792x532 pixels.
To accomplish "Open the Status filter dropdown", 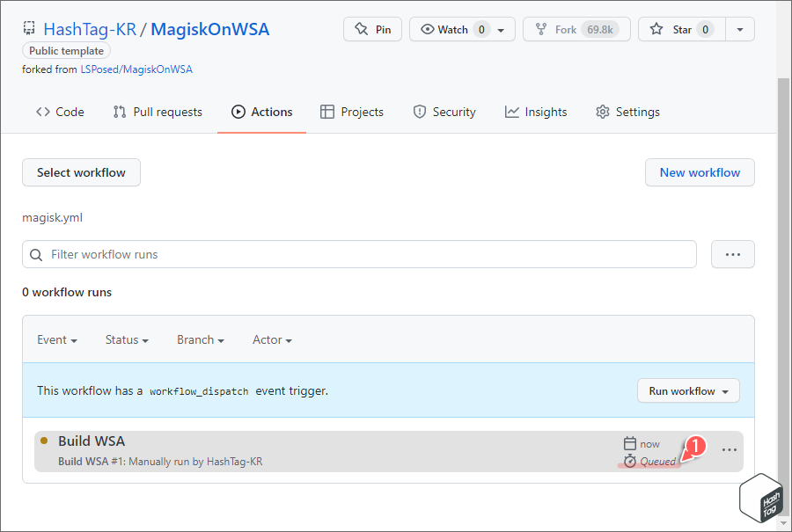I will 126,339.
